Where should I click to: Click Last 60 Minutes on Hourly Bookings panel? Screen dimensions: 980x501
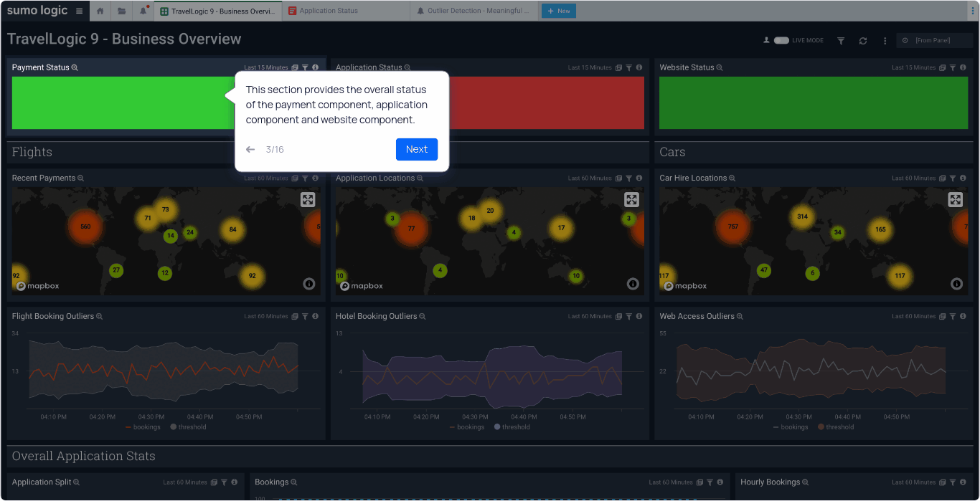click(914, 482)
